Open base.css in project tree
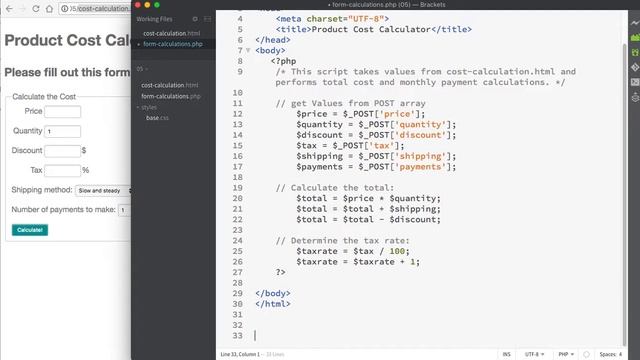The width and height of the screenshot is (640, 360). pyautogui.click(x=157, y=118)
